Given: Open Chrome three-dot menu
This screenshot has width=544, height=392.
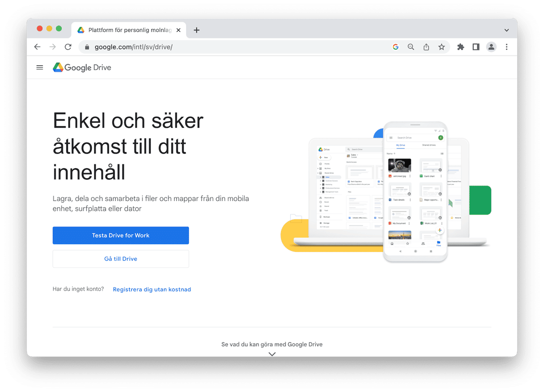Looking at the screenshot, I should [506, 47].
